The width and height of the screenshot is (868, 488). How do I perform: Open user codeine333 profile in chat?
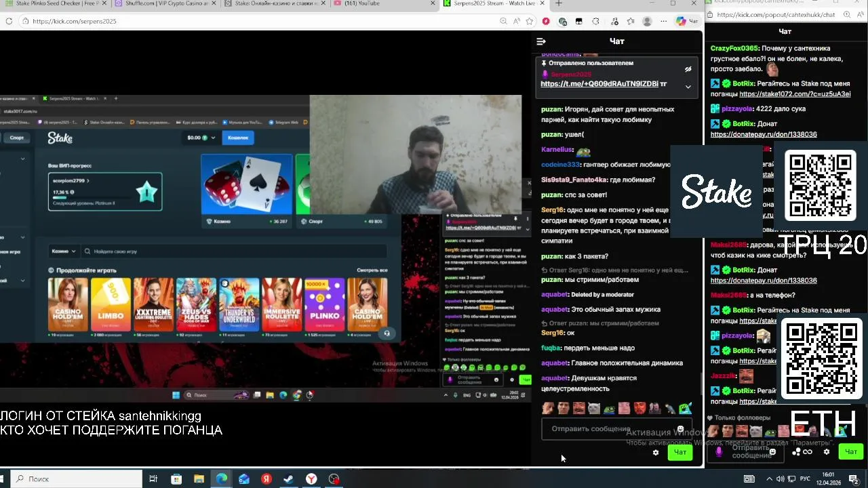click(560, 165)
